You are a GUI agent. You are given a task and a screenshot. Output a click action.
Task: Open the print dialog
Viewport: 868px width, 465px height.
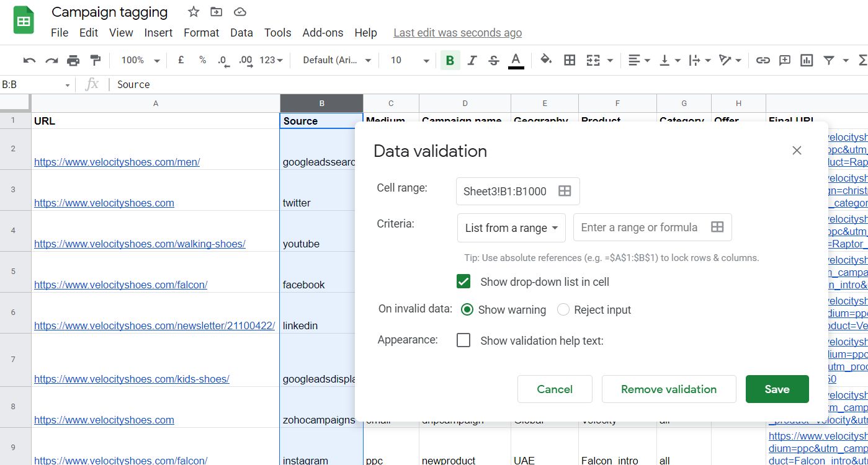[x=73, y=60]
